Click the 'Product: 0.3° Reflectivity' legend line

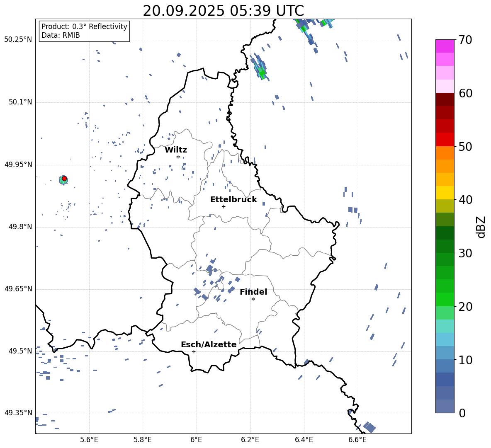point(85,27)
